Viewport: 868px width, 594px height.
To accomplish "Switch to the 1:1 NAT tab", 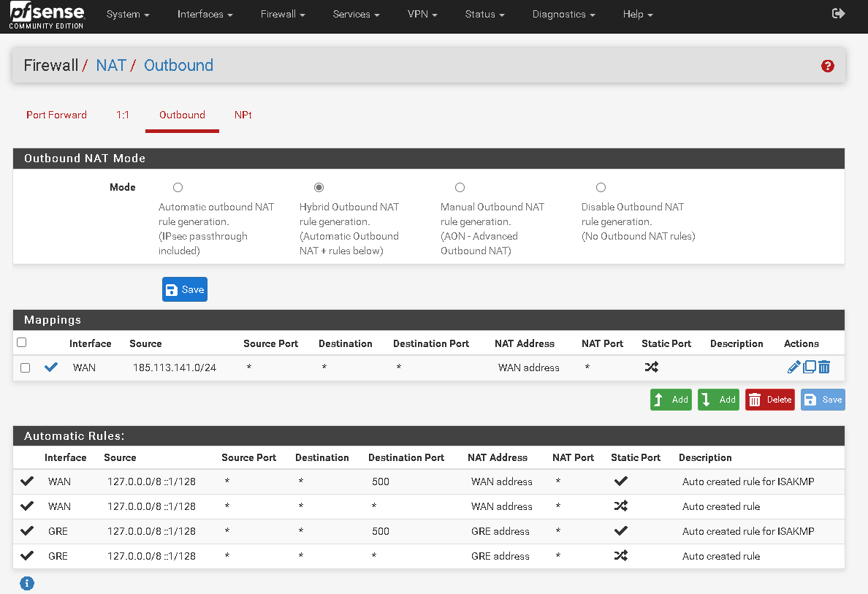I will [x=122, y=115].
